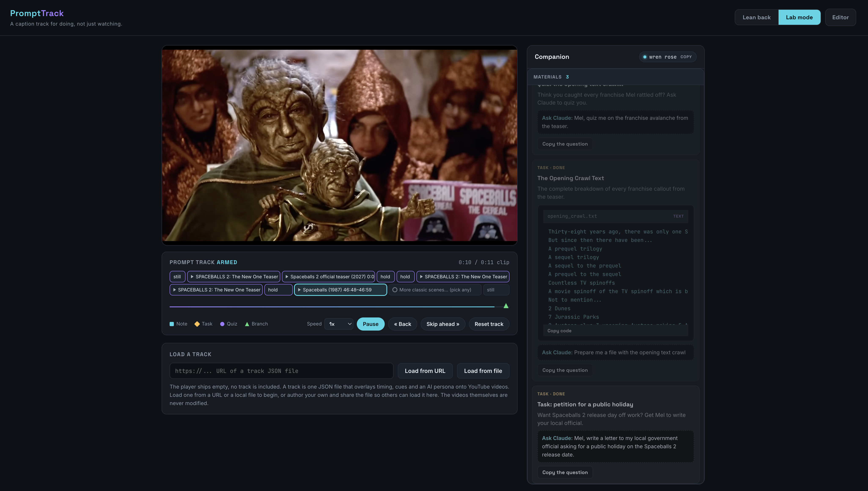Click the line 'But since then there have been...'
This screenshot has width=868, height=491.
pos(600,240)
